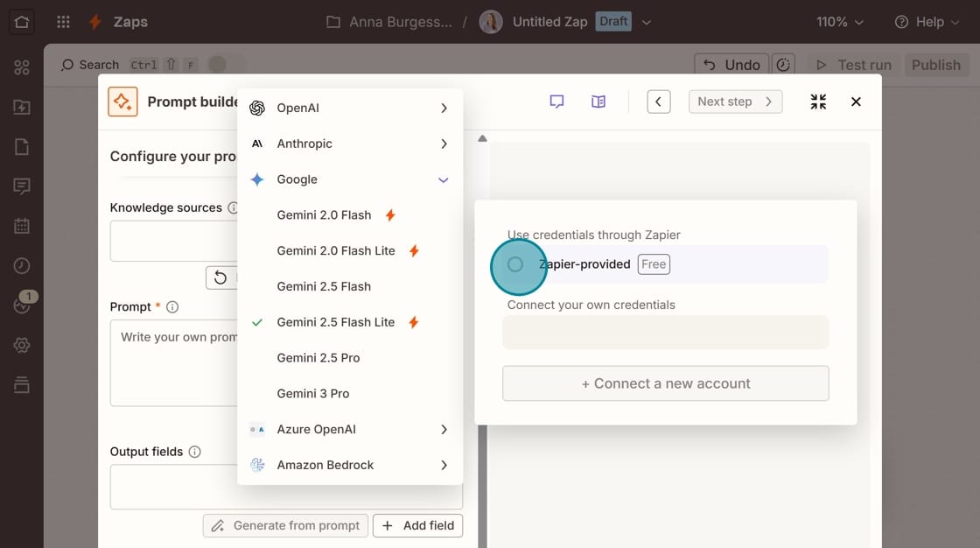The image size is (980, 548).
Task: Click the Add field button
Action: (417, 525)
